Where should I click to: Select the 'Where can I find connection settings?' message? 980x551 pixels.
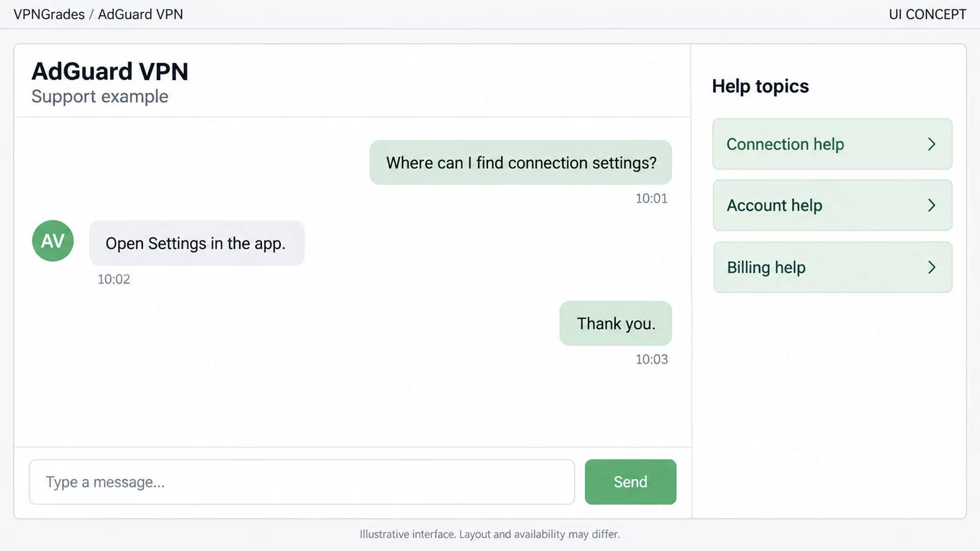pyautogui.click(x=520, y=162)
